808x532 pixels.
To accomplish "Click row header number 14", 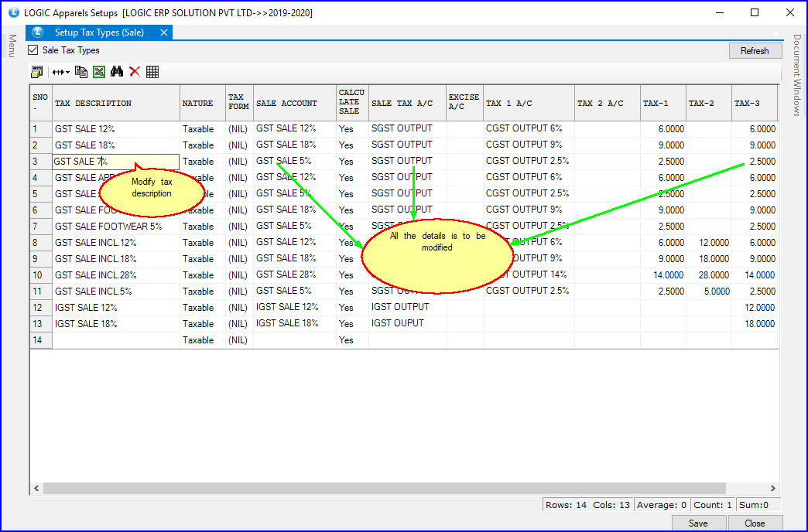I will (41, 340).
